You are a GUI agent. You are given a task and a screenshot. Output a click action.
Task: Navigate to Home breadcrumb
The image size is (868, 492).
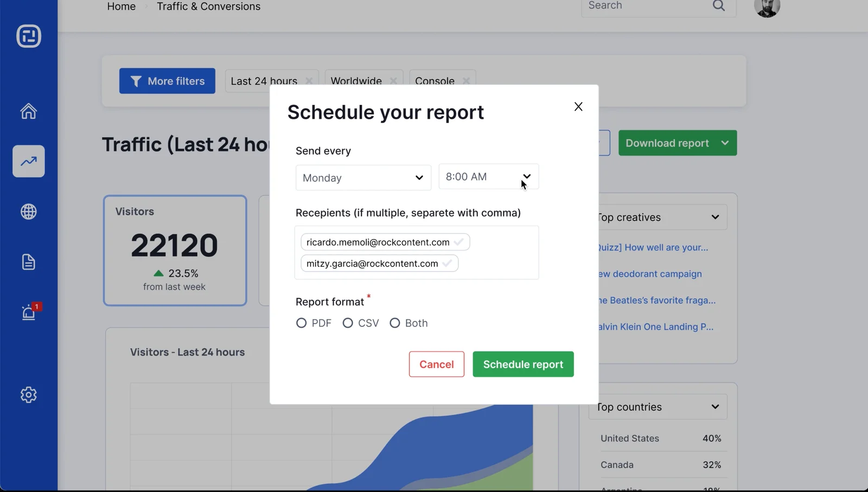[x=121, y=7]
